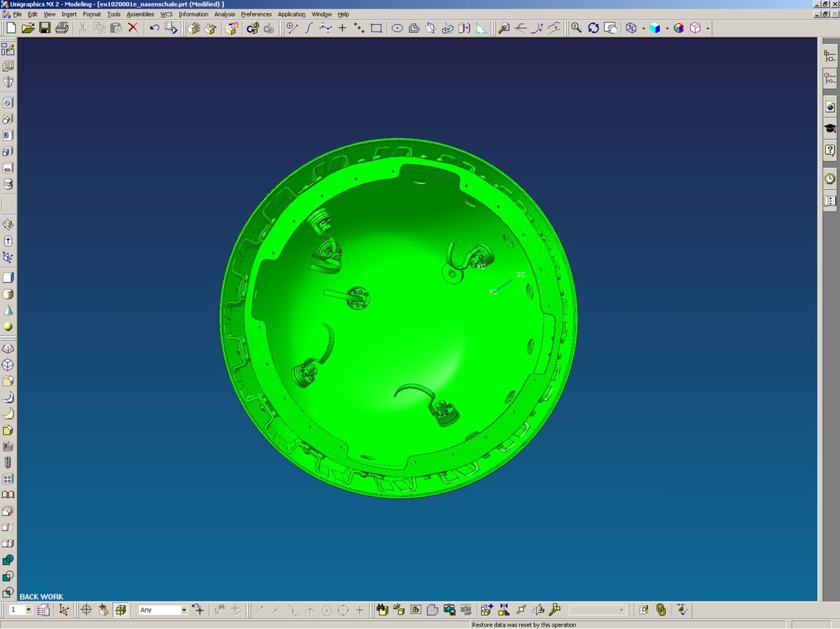Click the chain link icon in bottom toolbar
The height and width of the screenshot is (629, 840).
[661, 610]
